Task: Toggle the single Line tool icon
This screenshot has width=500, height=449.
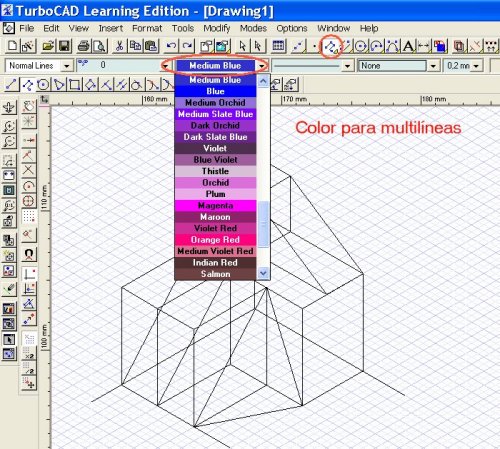Action: click(11, 85)
